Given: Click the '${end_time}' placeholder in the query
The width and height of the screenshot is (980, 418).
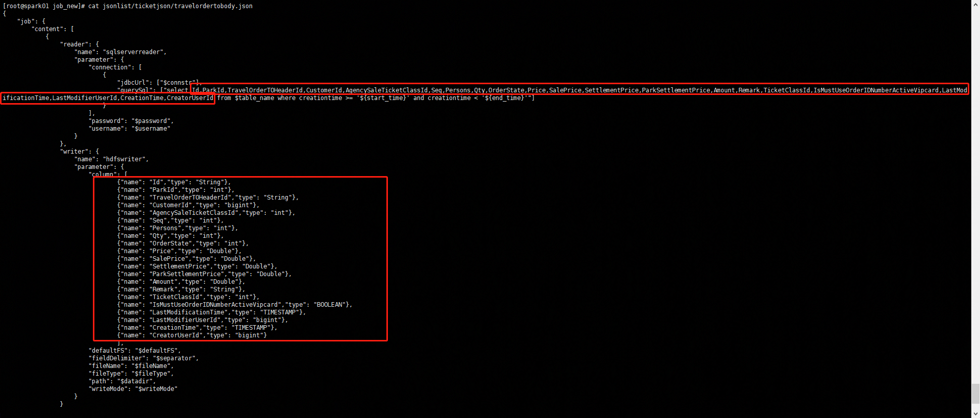Looking at the screenshot, I should (504, 98).
